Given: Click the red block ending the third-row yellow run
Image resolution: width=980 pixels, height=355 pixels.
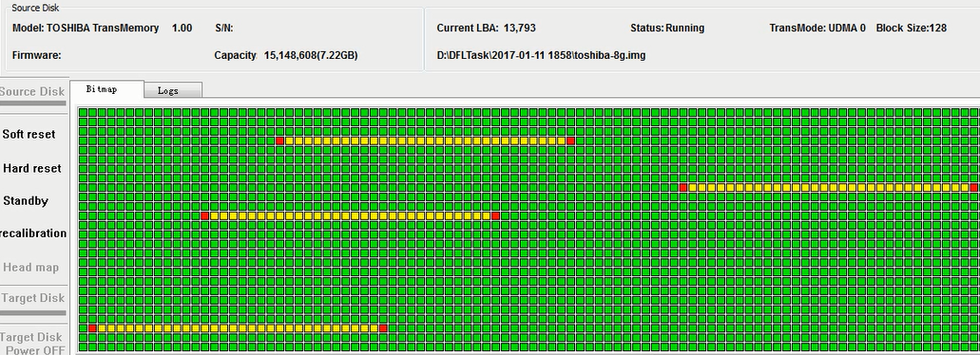Looking at the screenshot, I should pos(570,141).
